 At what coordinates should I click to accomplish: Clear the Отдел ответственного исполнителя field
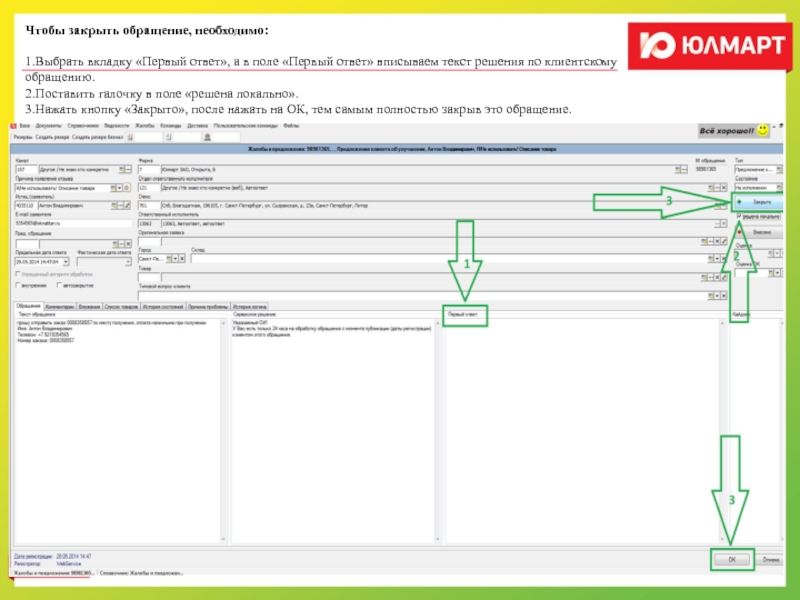click(x=723, y=188)
